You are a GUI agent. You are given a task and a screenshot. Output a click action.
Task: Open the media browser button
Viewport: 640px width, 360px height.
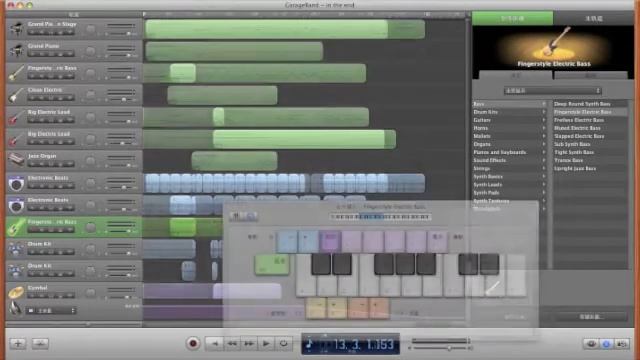pyautogui.click(x=622, y=344)
